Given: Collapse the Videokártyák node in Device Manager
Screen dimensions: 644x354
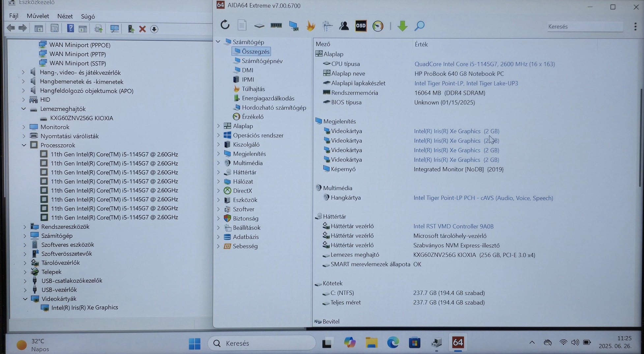Looking at the screenshot, I should pyautogui.click(x=25, y=299).
